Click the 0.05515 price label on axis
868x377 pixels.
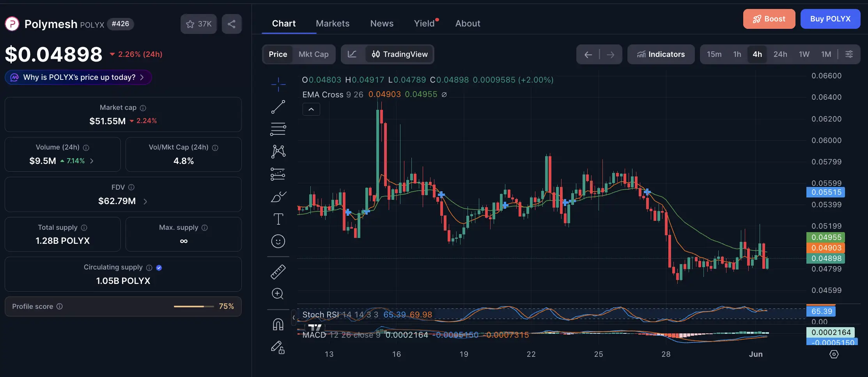pyautogui.click(x=826, y=192)
